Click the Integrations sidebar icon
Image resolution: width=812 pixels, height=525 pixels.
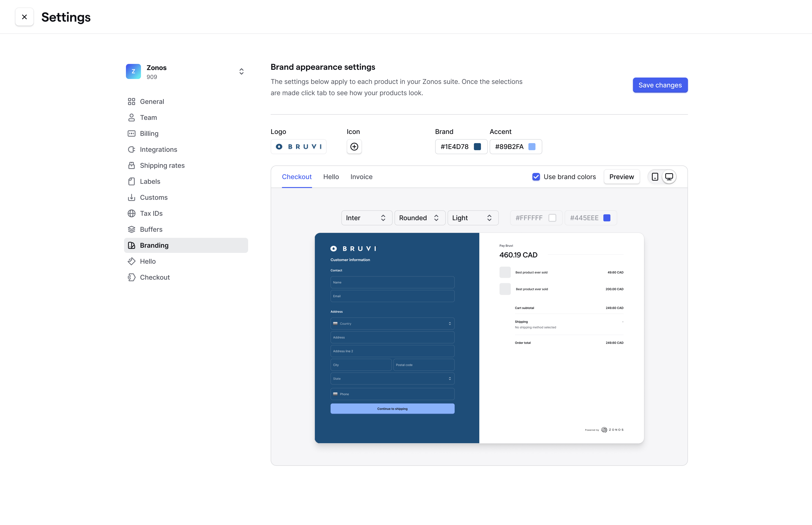[x=131, y=149]
